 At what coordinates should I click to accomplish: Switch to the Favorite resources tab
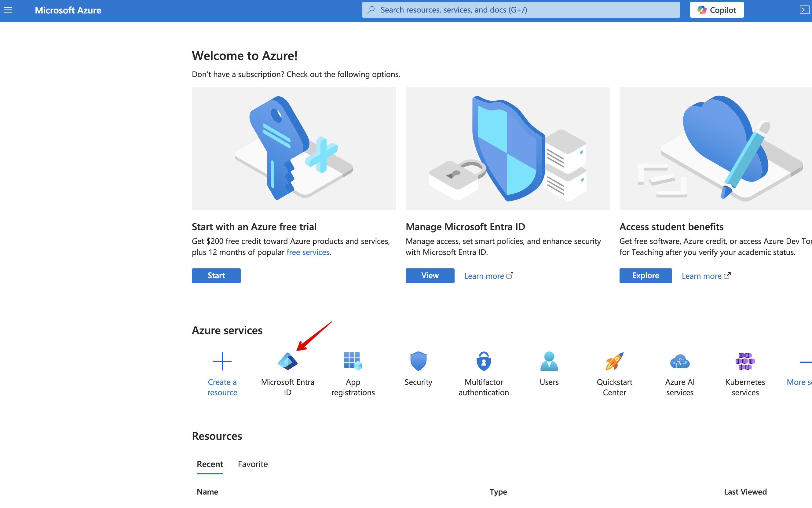(253, 464)
